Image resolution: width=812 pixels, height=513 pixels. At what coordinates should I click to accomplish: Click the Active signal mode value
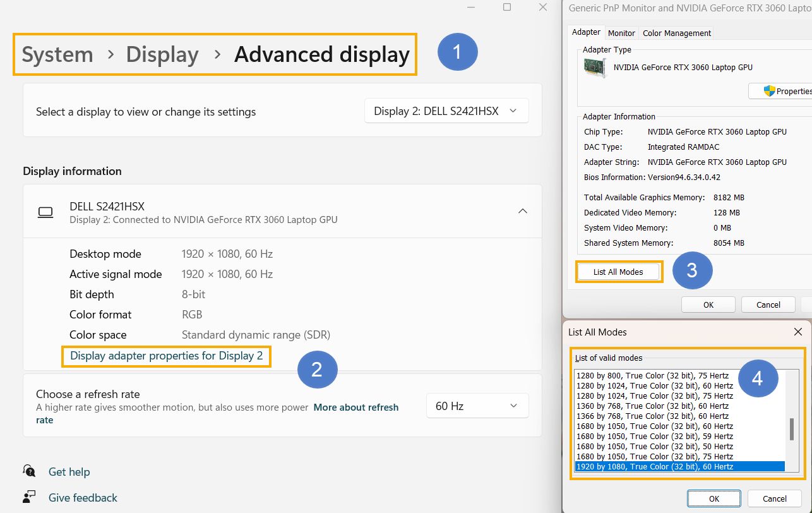coord(227,274)
